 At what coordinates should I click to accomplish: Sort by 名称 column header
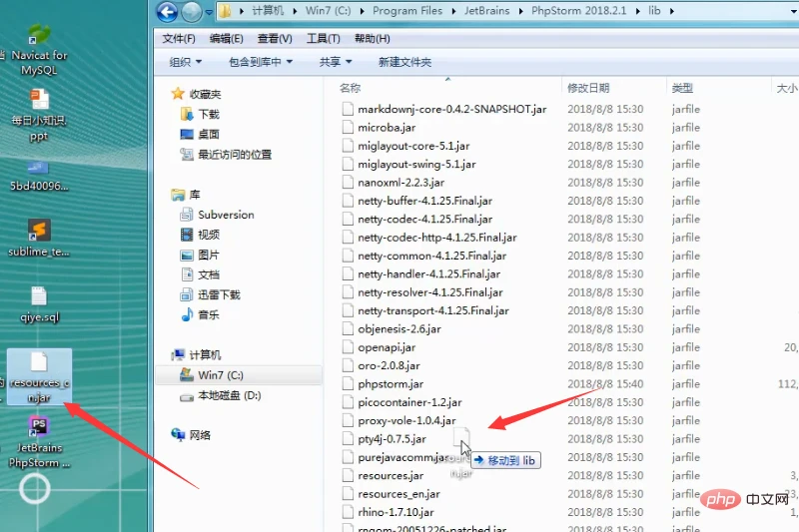(x=351, y=88)
